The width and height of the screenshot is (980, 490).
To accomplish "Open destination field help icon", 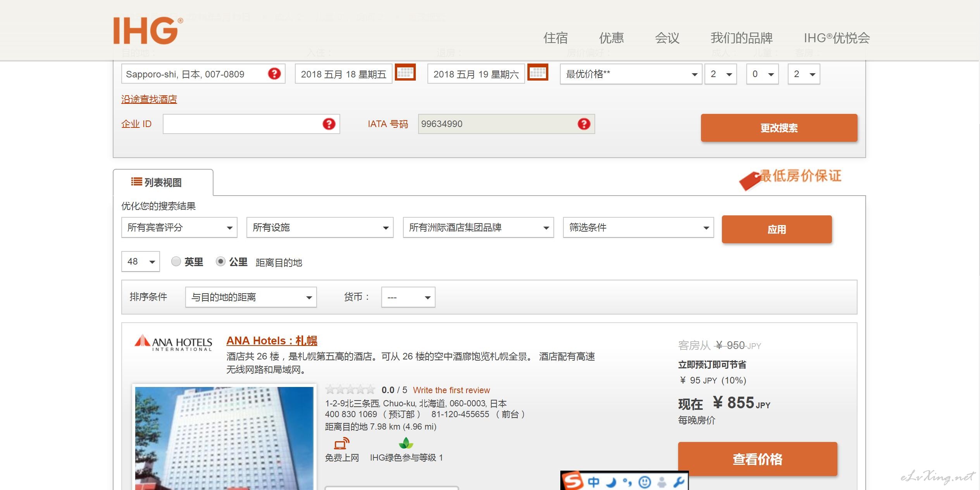I will pos(274,74).
